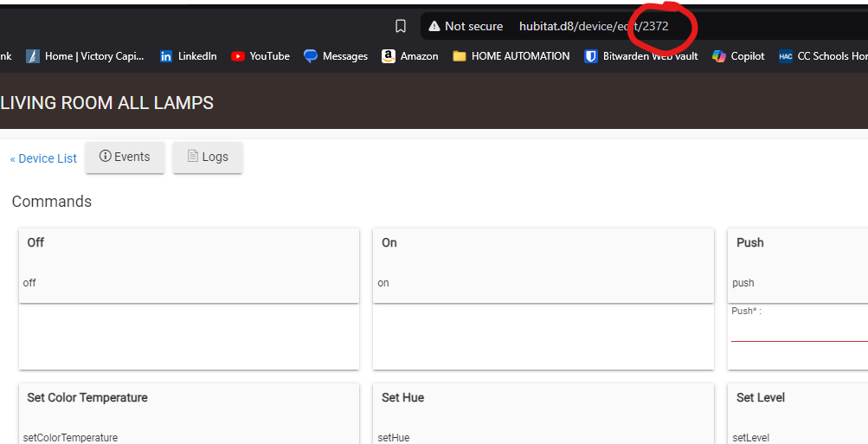This screenshot has height=444, width=868.
Task: Click the LIVING ROOM ALL LAMPS title
Action: pos(106,103)
